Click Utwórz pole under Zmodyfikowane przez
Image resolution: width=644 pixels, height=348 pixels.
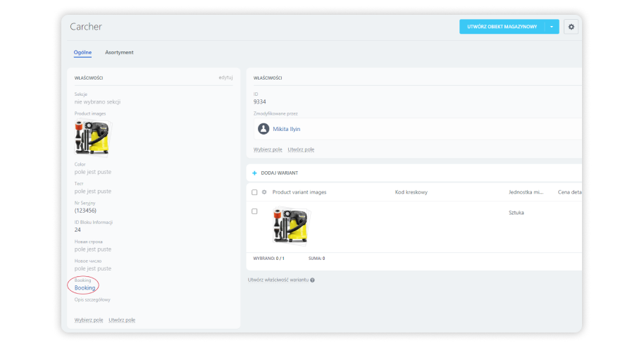(x=301, y=149)
